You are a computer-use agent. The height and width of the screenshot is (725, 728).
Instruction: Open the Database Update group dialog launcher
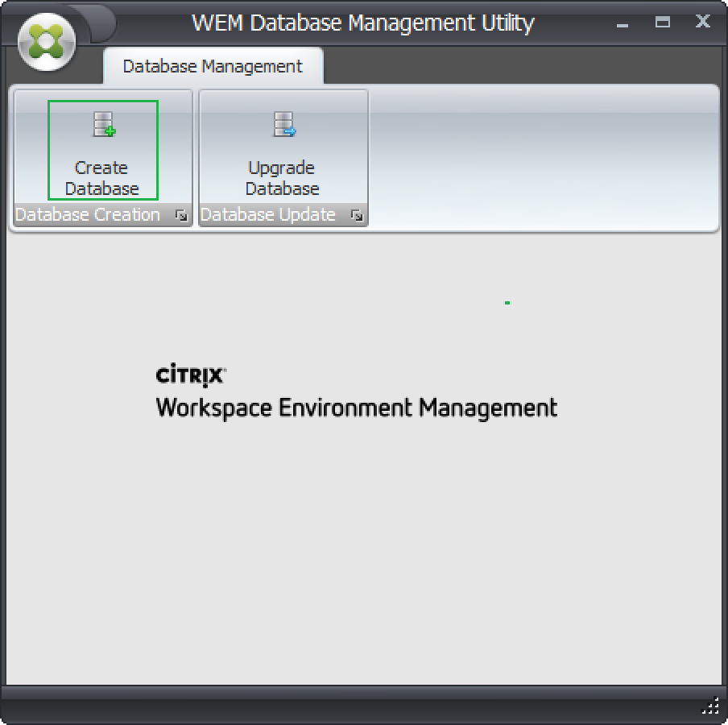click(x=356, y=216)
